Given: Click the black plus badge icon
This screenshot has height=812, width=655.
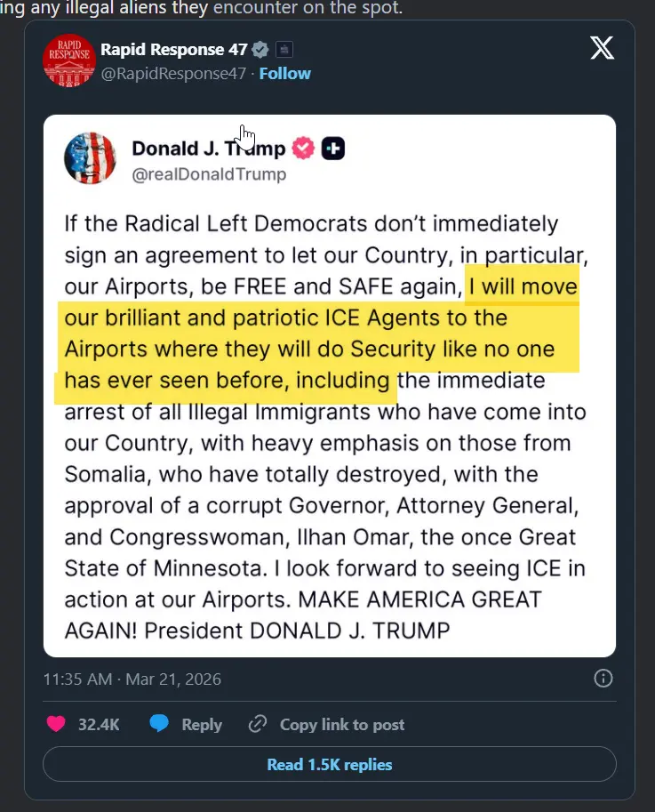Looking at the screenshot, I should (332, 149).
